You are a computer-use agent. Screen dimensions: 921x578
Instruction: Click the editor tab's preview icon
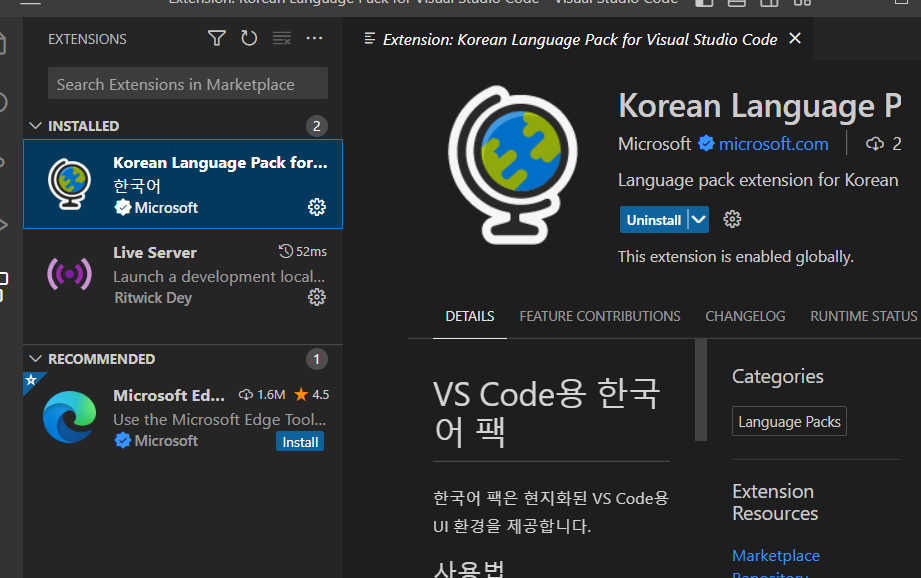369,39
